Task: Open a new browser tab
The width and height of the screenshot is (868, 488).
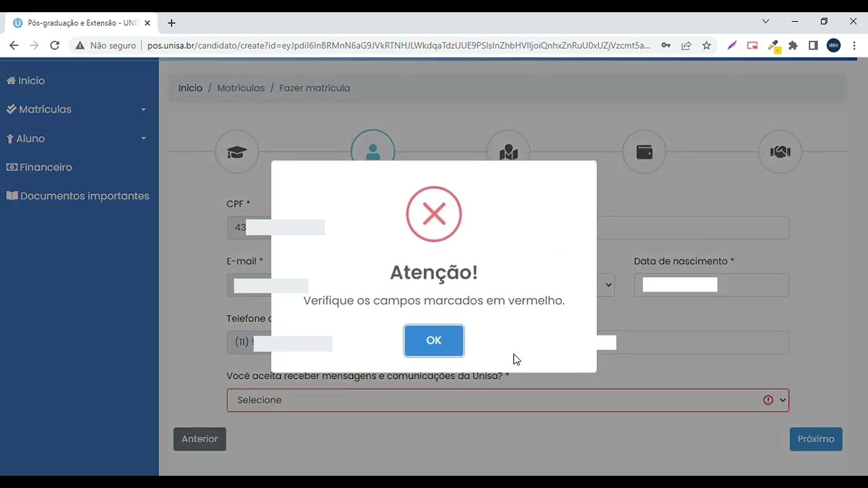Action: tap(172, 23)
